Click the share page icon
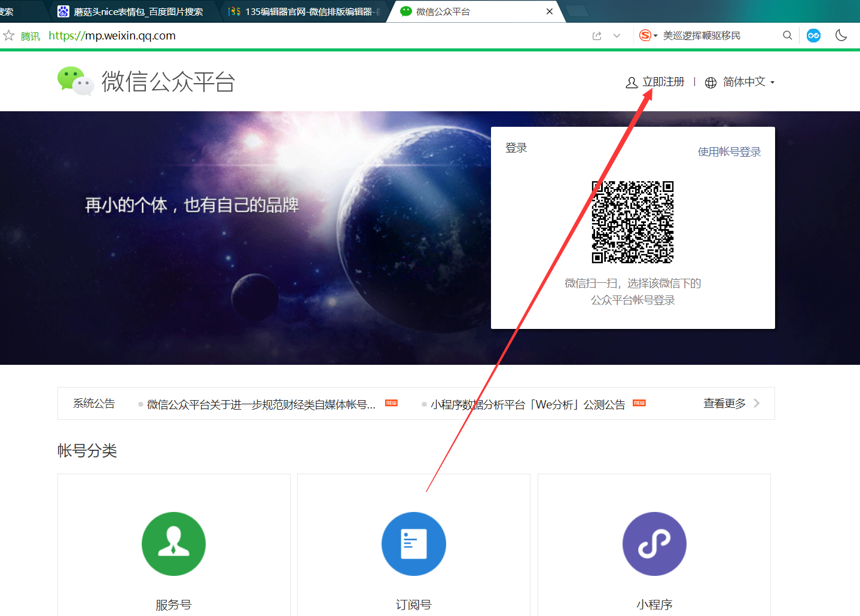The height and width of the screenshot is (616, 860). 597,35
